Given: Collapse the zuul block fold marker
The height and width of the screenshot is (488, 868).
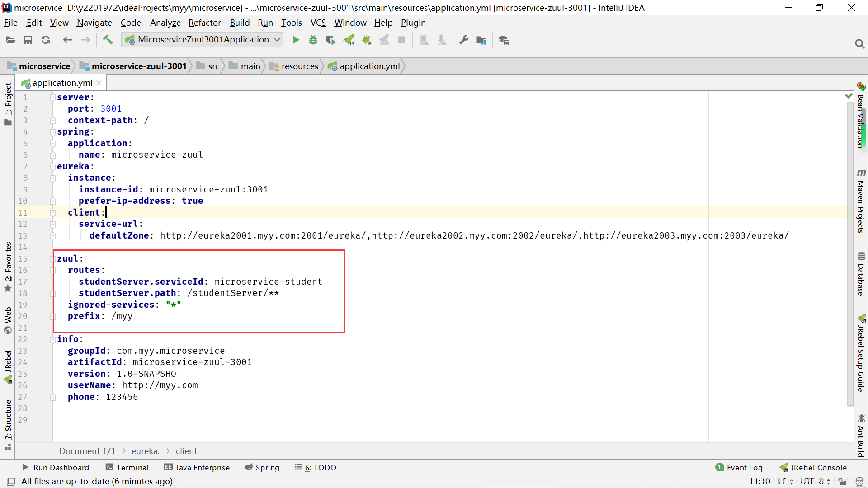Looking at the screenshot, I should [x=52, y=258].
